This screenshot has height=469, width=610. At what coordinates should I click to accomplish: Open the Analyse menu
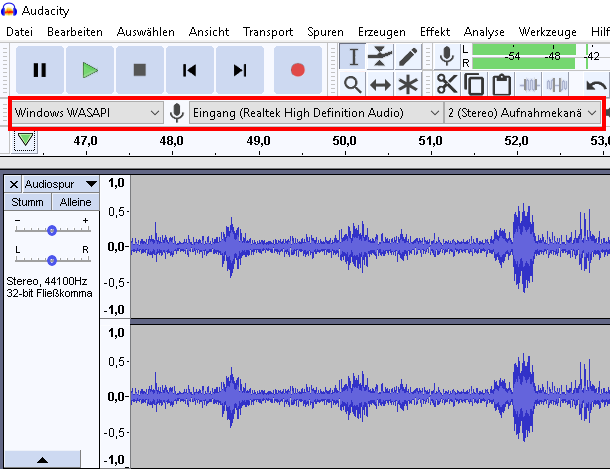[x=484, y=32]
